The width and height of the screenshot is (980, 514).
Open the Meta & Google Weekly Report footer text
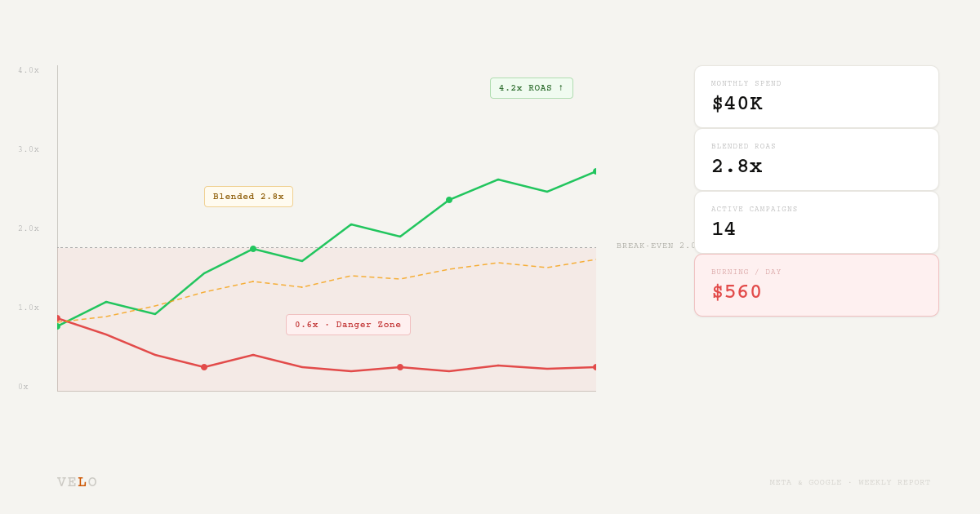click(849, 482)
